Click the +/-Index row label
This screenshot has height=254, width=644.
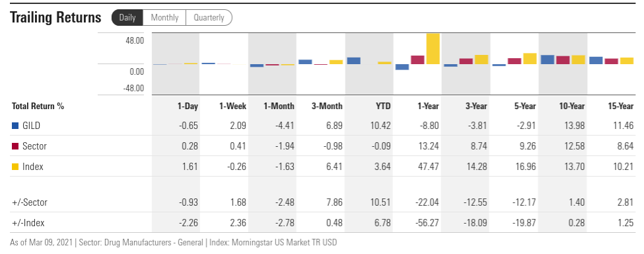tap(28, 223)
